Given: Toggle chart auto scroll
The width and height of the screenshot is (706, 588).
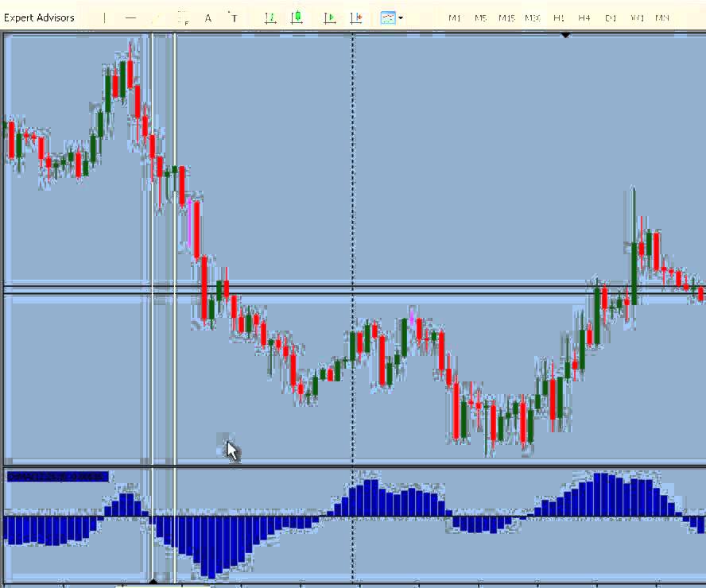Looking at the screenshot, I should [330, 17].
